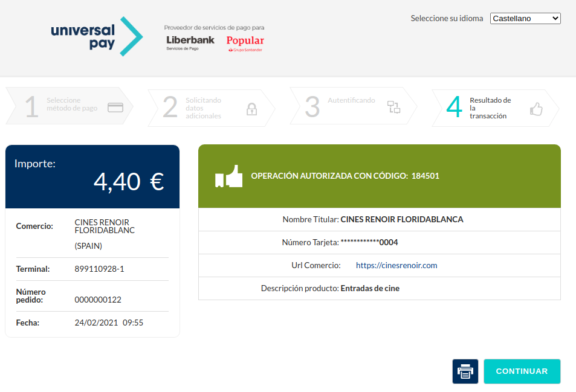
Task: Click the authentication icon in step 3
Action: (x=394, y=108)
